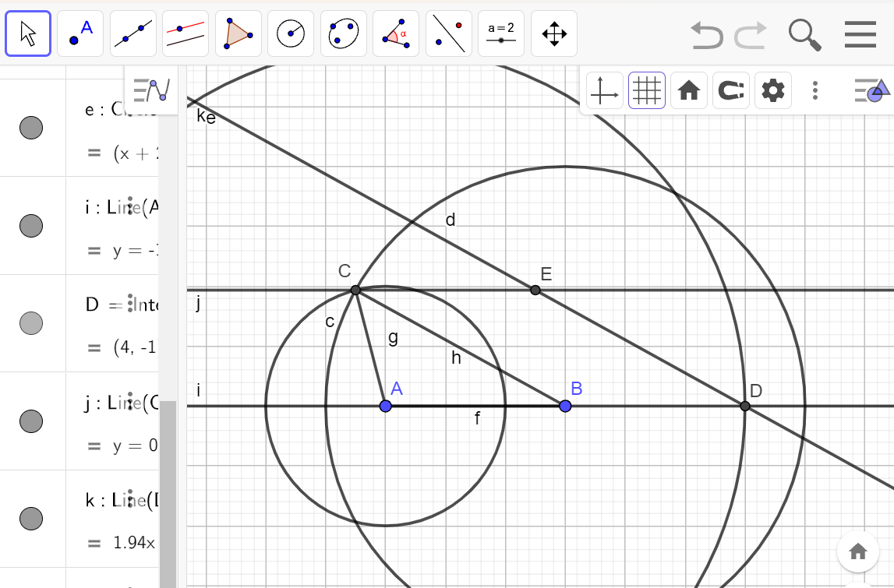Select the Parallel line tool
This screenshot has width=894, height=588.
[186, 33]
